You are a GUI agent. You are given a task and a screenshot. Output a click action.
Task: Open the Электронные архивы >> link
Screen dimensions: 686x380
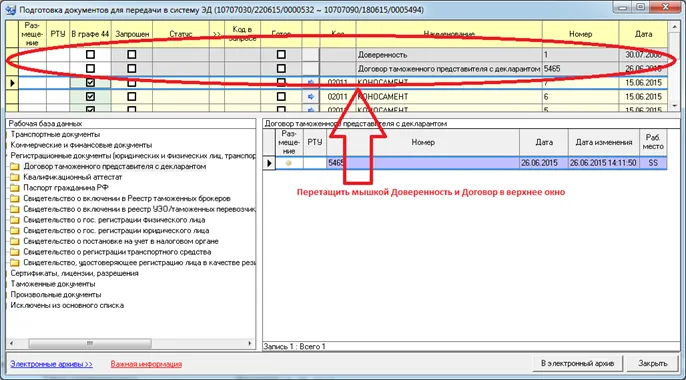coord(52,364)
